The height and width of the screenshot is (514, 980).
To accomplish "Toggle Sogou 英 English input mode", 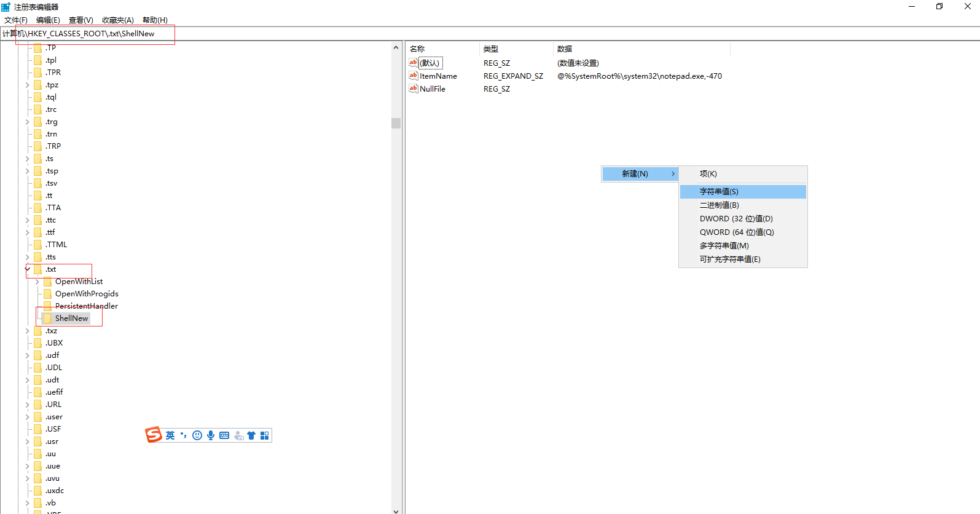I will 170,435.
